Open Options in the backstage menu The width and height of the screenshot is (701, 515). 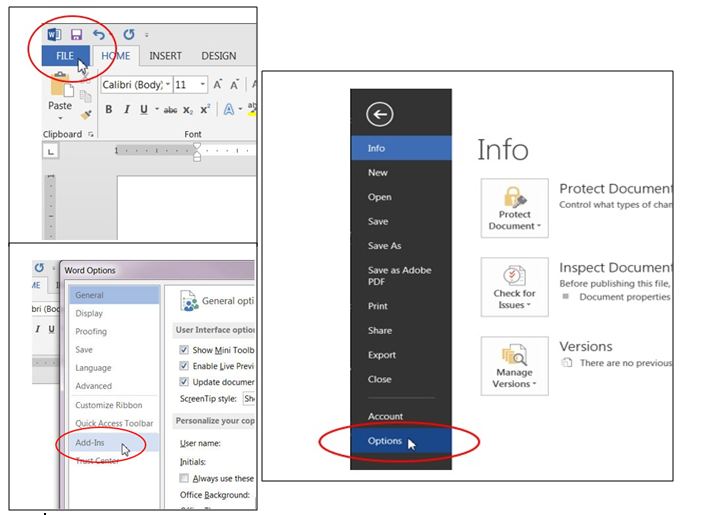(401, 441)
